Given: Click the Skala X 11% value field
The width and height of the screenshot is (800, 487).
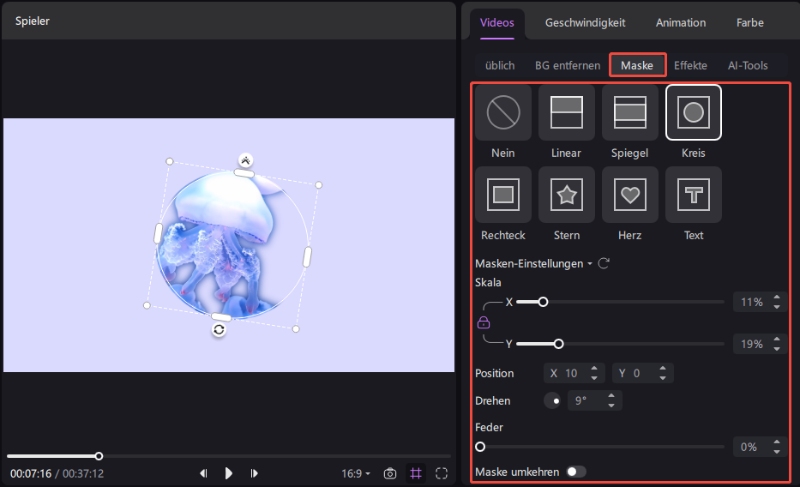Looking at the screenshot, I should tap(759, 302).
